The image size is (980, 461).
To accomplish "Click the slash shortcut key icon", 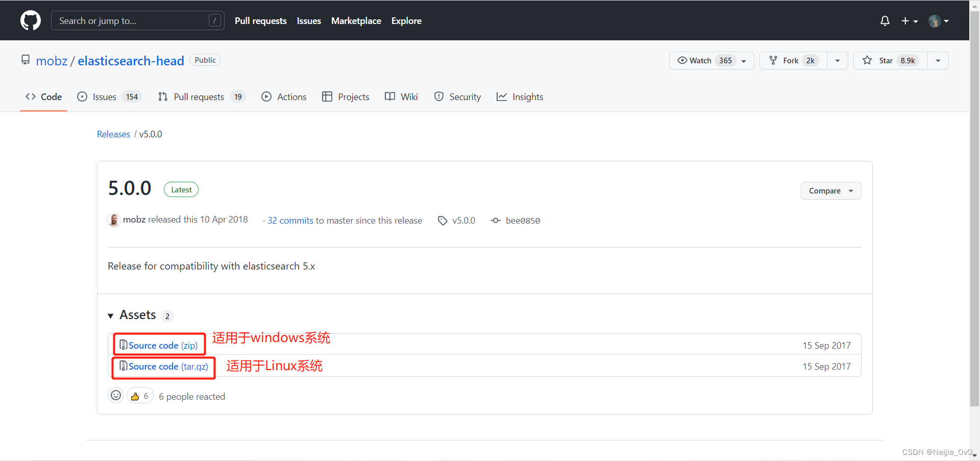I will (x=215, y=20).
